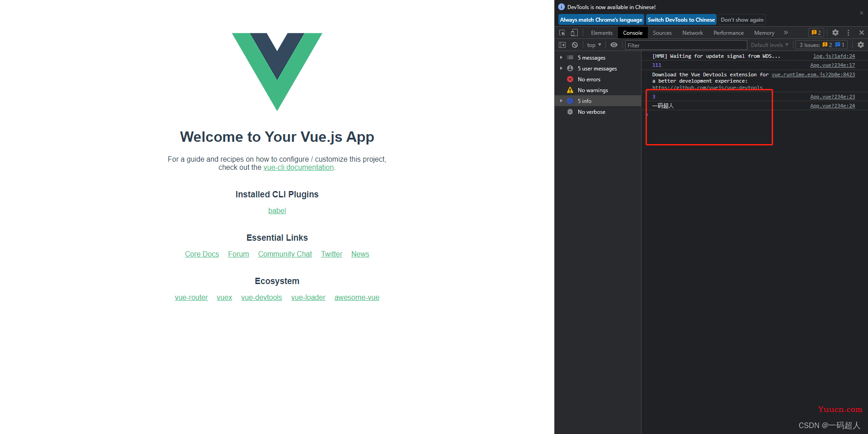Select the No warnings filter row
The width and height of the screenshot is (868, 434).
(598, 90)
